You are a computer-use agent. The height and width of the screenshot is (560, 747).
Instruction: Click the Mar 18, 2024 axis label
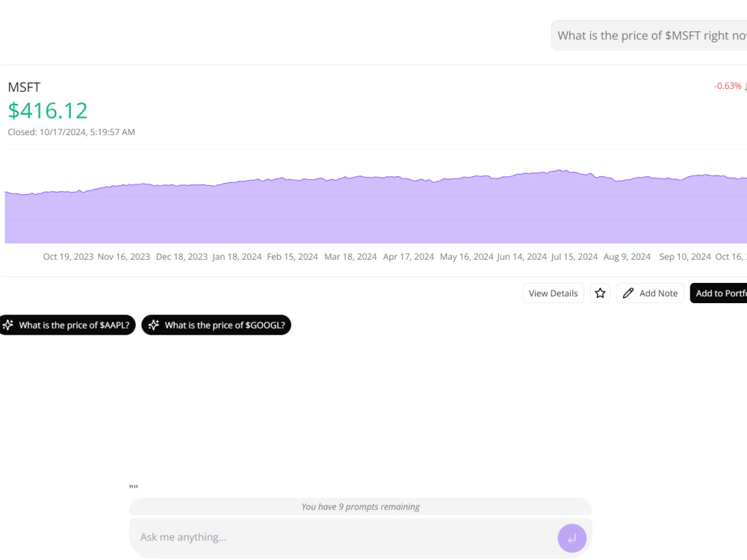coord(350,257)
